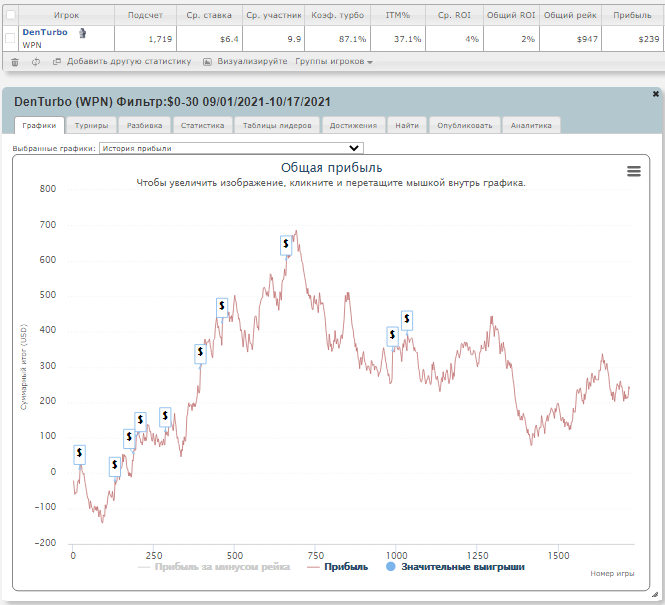The width and height of the screenshot is (665, 605).
Task: Click the refresh icon next to trash
Action: (36, 62)
